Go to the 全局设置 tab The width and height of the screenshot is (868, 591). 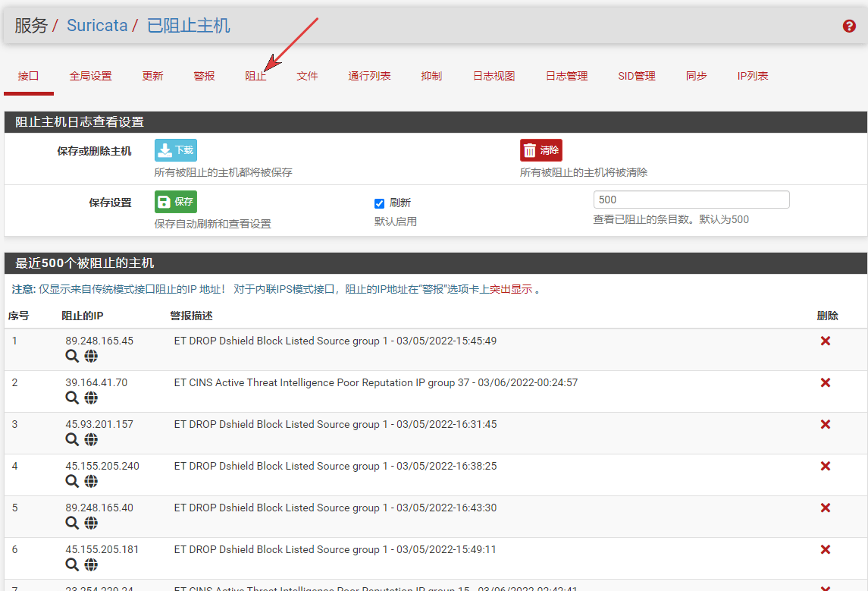[90, 76]
